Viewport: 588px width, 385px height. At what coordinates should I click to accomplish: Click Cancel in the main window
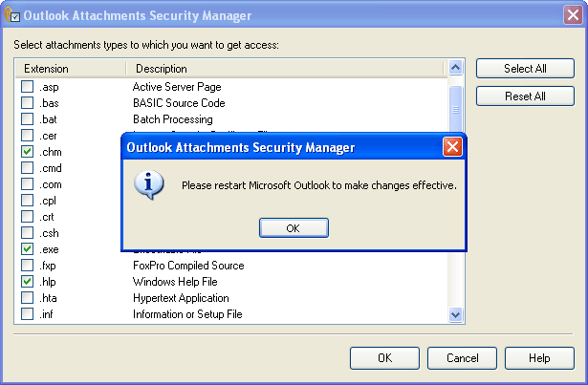click(x=462, y=358)
